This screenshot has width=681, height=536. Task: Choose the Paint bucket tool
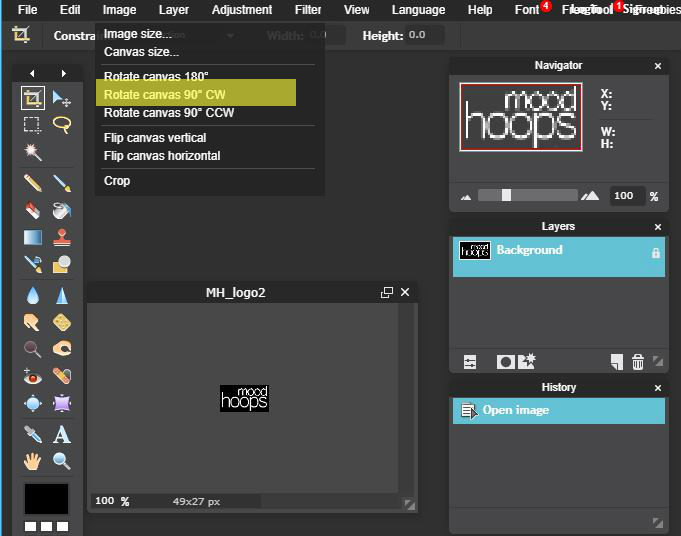coord(62,211)
